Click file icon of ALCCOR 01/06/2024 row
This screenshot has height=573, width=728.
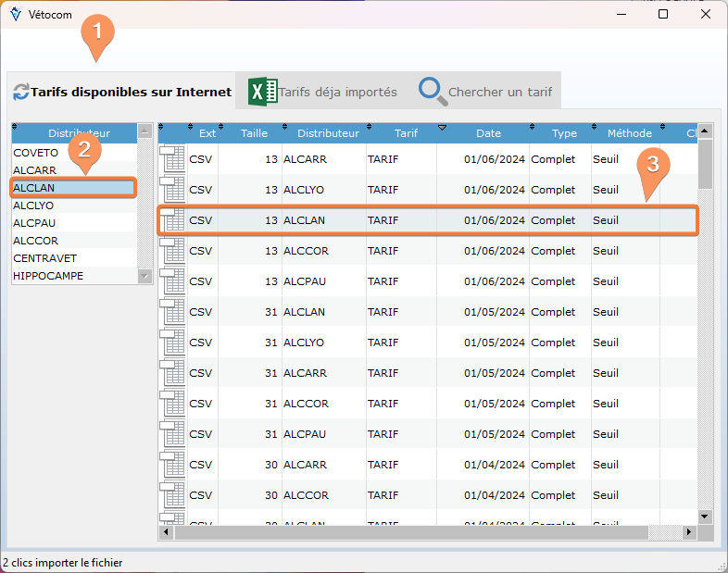point(172,251)
